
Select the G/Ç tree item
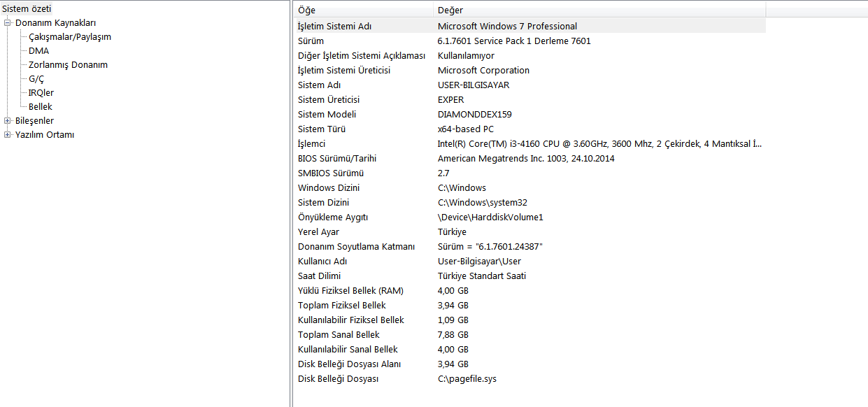coord(36,79)
